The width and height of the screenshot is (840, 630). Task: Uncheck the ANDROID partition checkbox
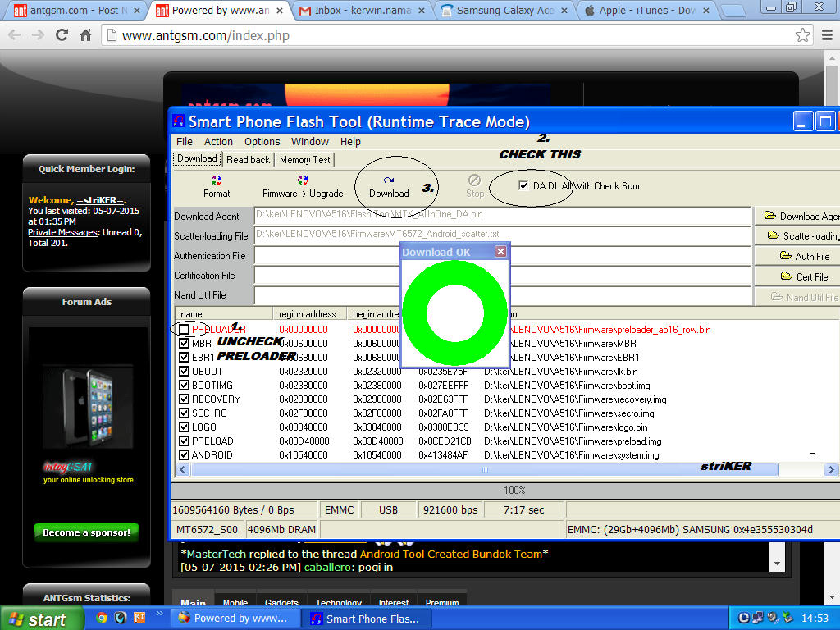[x=185, y=454]
